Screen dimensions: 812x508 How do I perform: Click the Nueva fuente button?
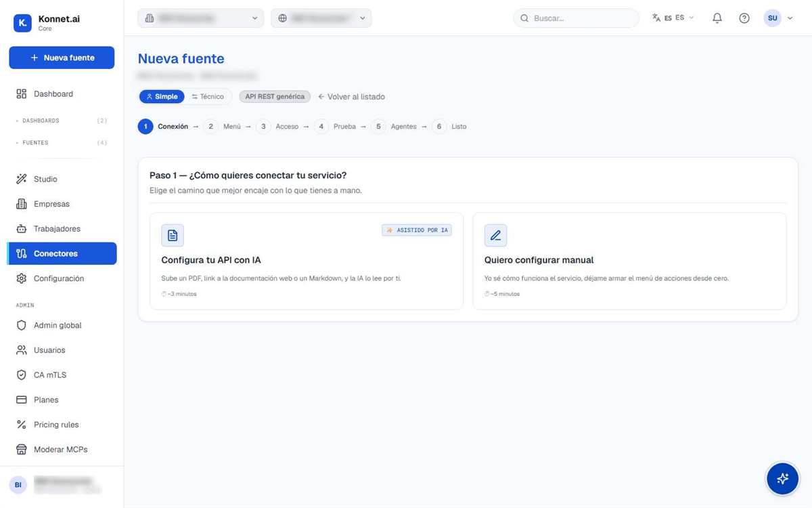62,58
